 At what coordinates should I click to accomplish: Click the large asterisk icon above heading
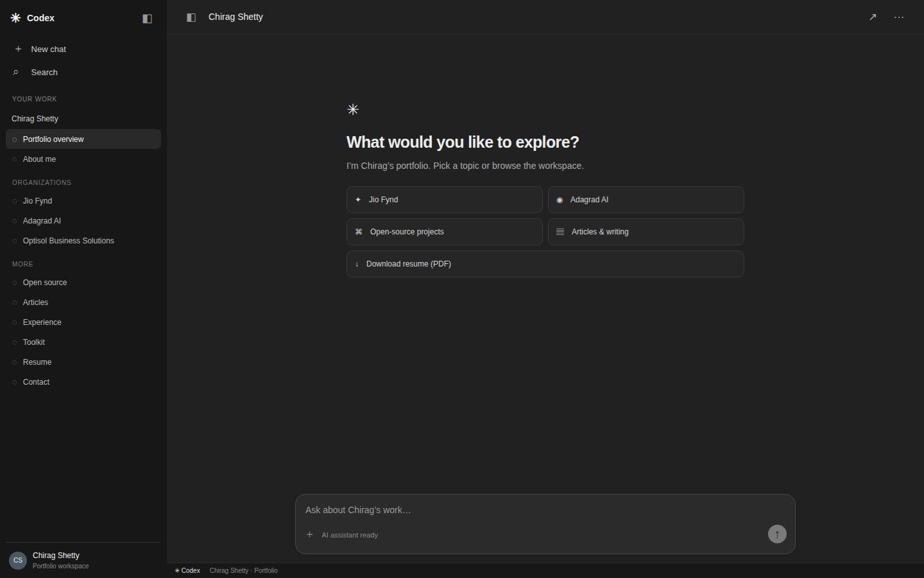click(x=353, y=109)
